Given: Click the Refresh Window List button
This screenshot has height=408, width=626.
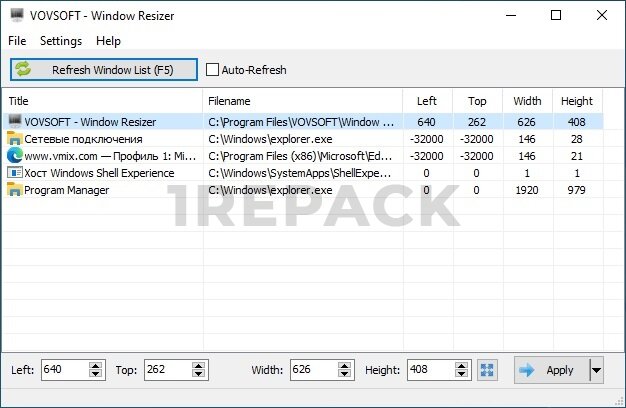Looking at the screenshot, I should [104, 70].
